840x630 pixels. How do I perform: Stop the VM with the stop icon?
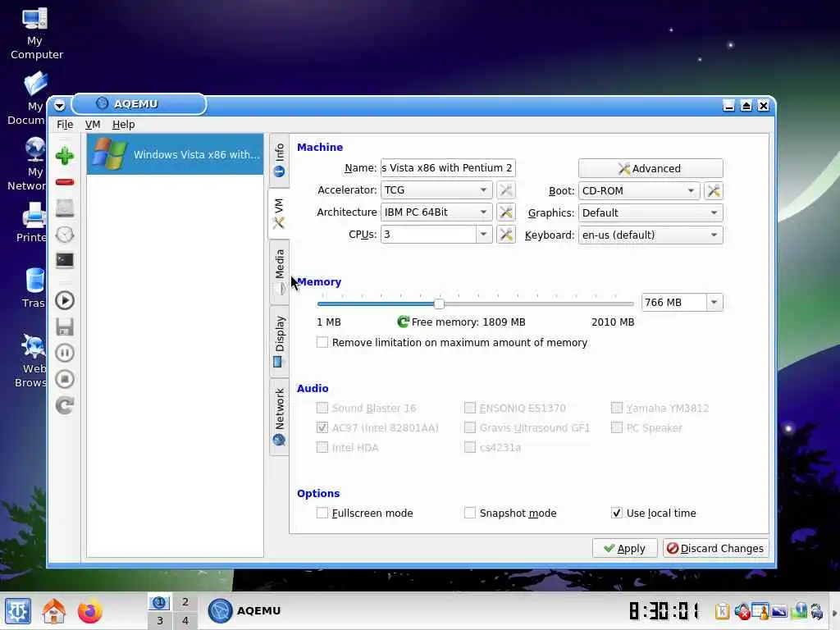coord(65,379)
